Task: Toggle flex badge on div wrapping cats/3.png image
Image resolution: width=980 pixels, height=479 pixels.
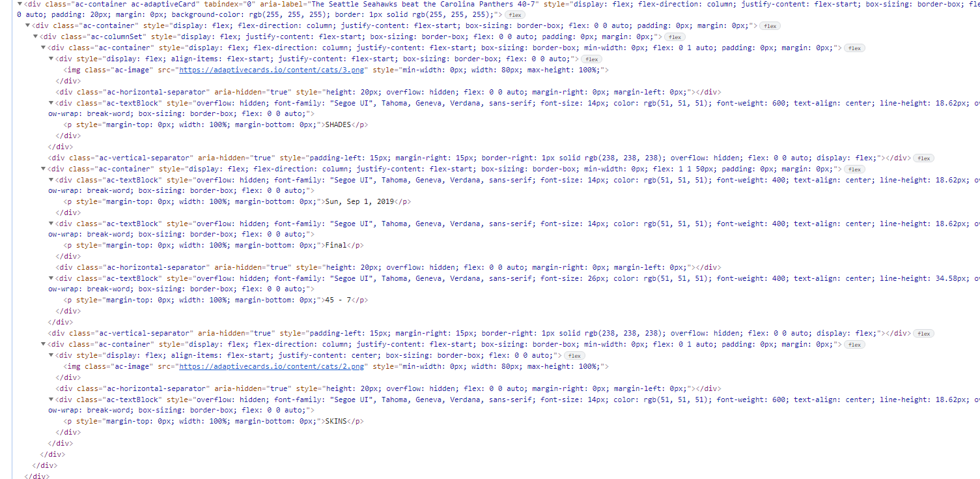Action: 591,59
